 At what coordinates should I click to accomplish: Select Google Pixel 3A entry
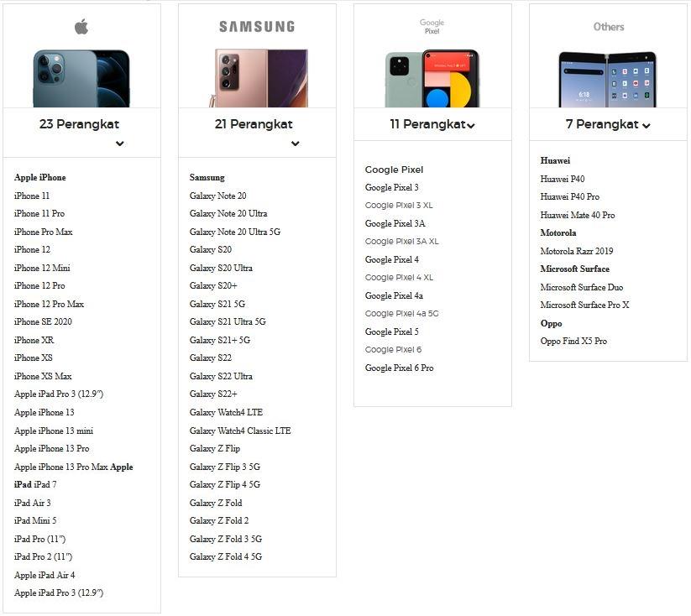click(x=395, y=224)
